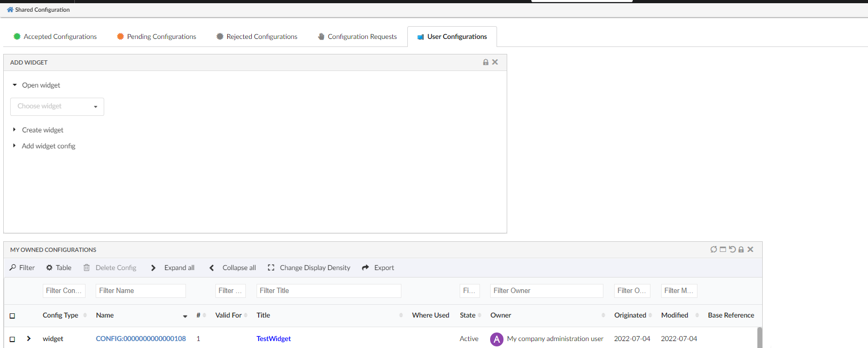
Task: Click the Export arrow icon
Action: [366, 268]
